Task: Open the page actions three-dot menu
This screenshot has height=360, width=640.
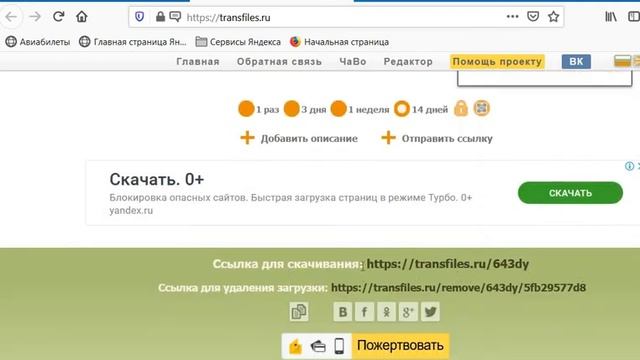Action: [x=512, y=17]
